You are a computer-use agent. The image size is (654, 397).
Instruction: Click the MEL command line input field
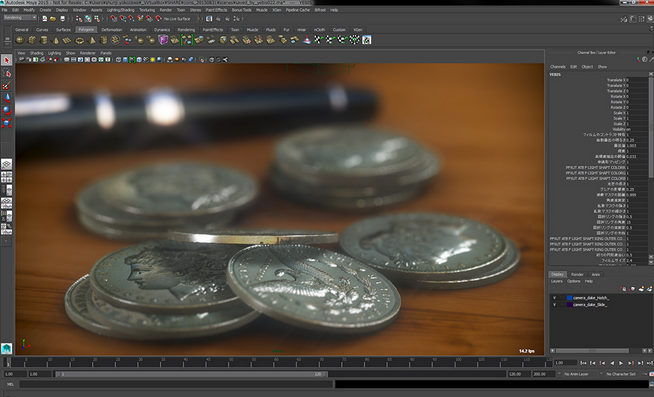pos(176,384)
